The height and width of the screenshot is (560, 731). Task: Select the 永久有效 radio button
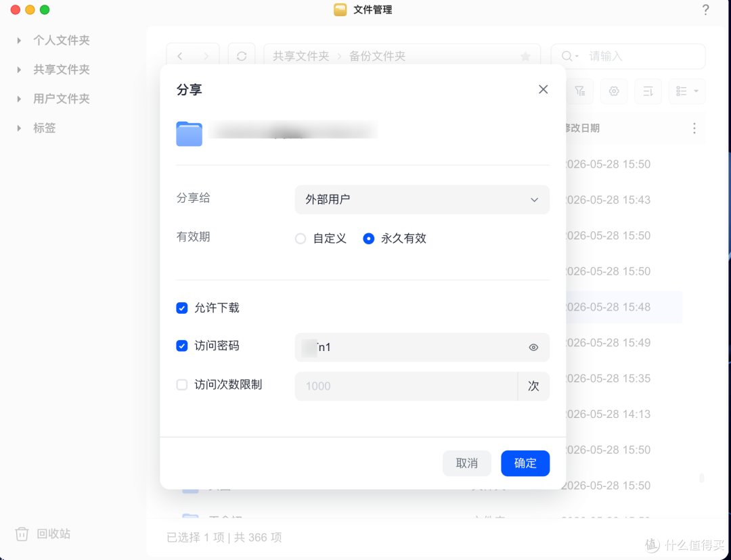[x=368, y=239]
